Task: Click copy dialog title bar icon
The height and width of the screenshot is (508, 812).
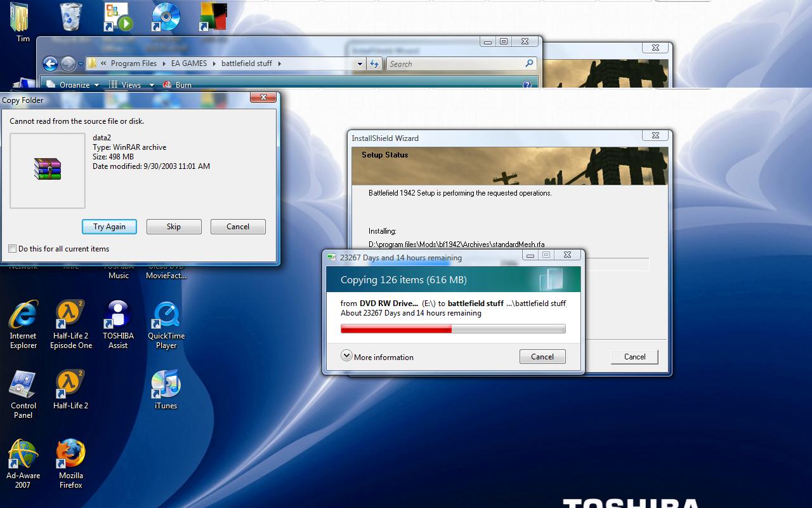Action: tap(331, 257)
